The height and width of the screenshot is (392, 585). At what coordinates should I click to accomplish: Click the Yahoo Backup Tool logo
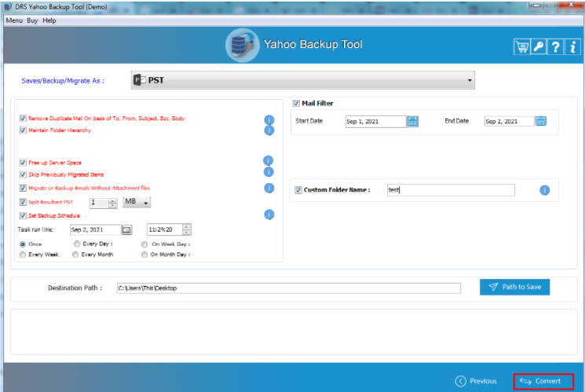(242, 46)
